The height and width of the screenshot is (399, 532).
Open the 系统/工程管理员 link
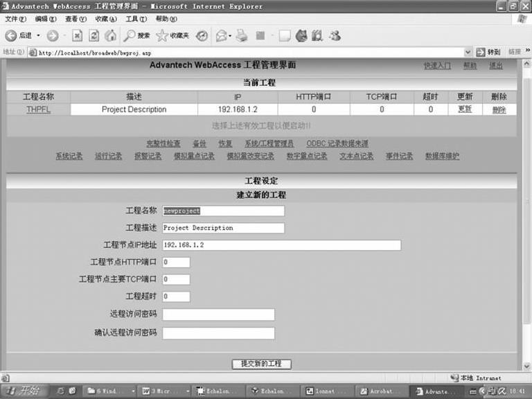point(269,143)
